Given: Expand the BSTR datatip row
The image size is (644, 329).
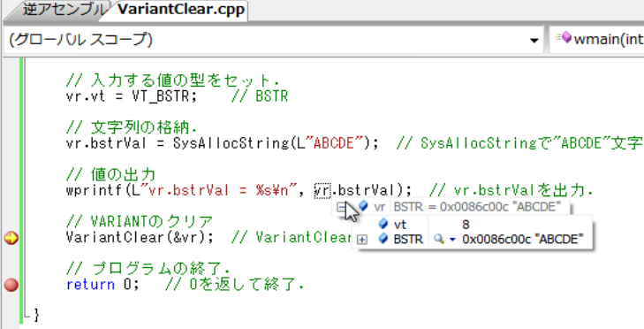Looking at the screenshot, I should click(362, 240).
